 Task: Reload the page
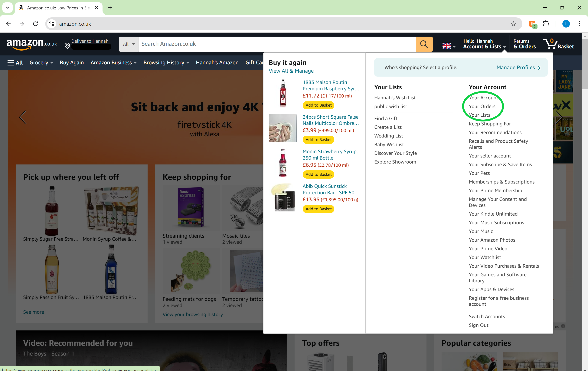[x=35, y=24]
